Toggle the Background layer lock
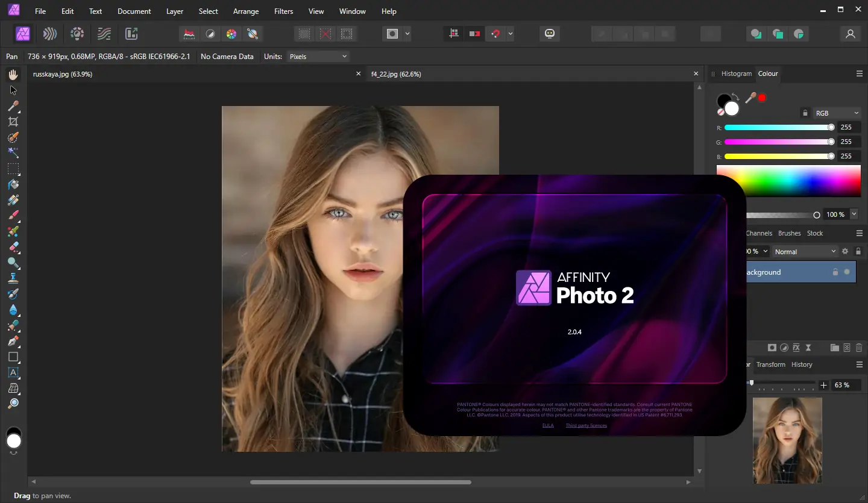 [835, 272]
